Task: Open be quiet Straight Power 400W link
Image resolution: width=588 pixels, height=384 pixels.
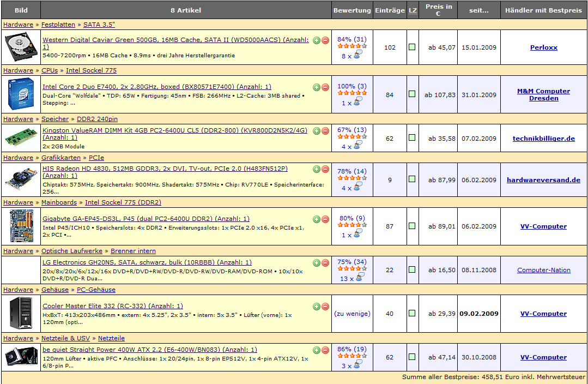Action: point(150,350)
